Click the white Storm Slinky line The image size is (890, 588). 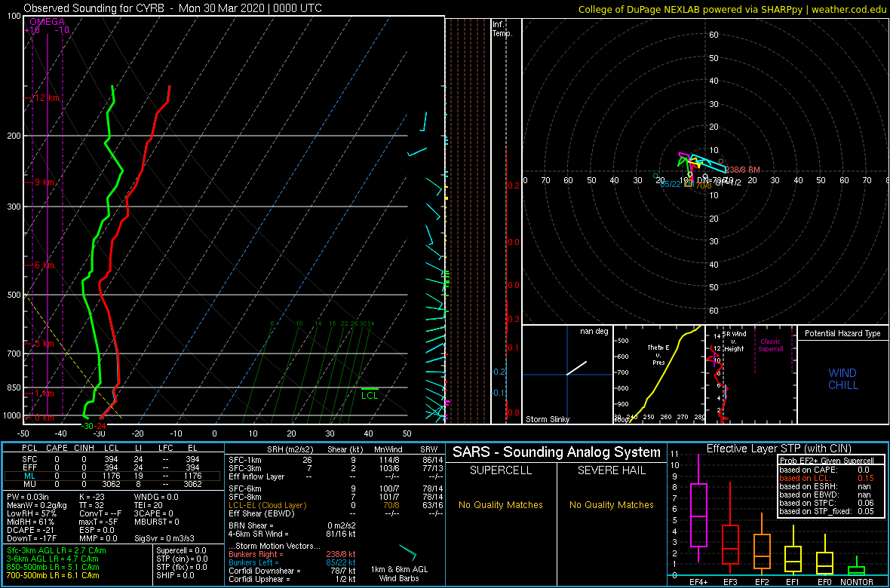coord(577,368)
